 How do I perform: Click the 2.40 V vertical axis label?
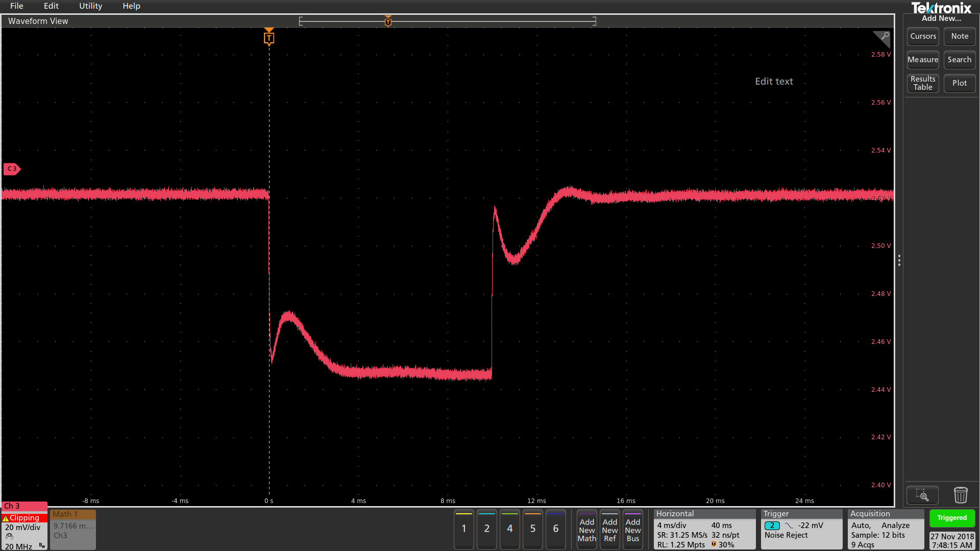click(881, 485)
